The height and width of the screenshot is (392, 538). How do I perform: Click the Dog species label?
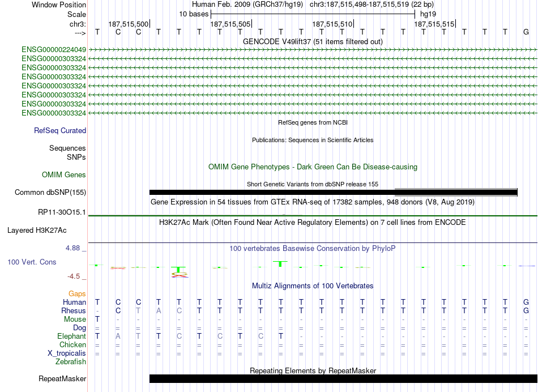click(80, 328)
